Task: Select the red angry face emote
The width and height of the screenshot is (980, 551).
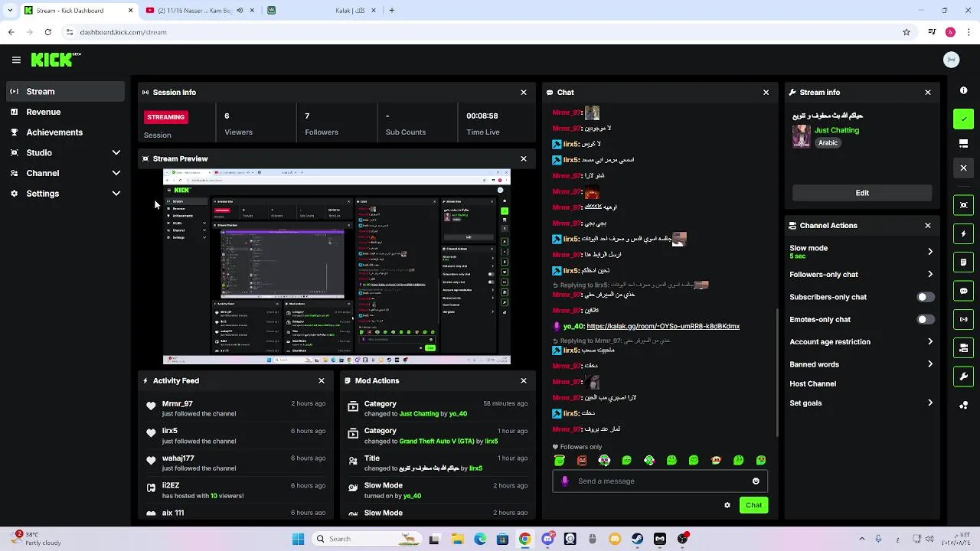Action: click(x=582, y=461)
